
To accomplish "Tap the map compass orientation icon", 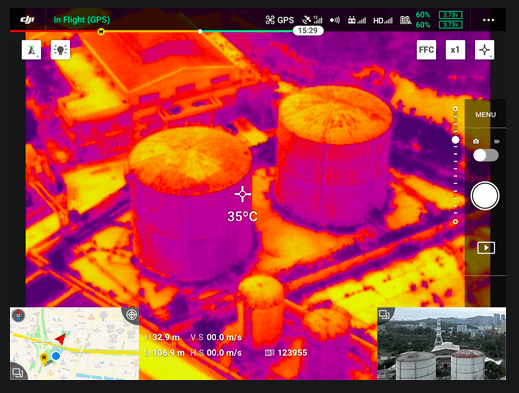I will [x=18, y=315].
